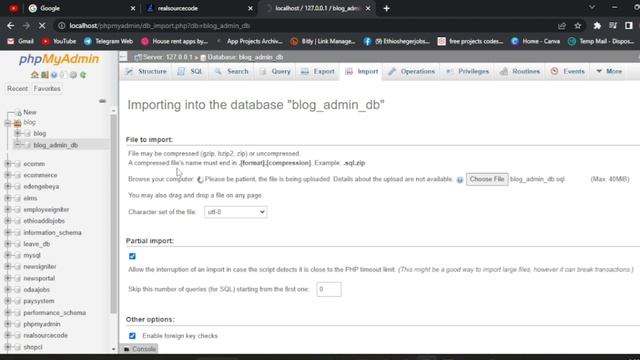The width and height of the screenshot is (640, 360).
Task: Stop page loading in browser toolbar
Action: click(x=42, y=26)
